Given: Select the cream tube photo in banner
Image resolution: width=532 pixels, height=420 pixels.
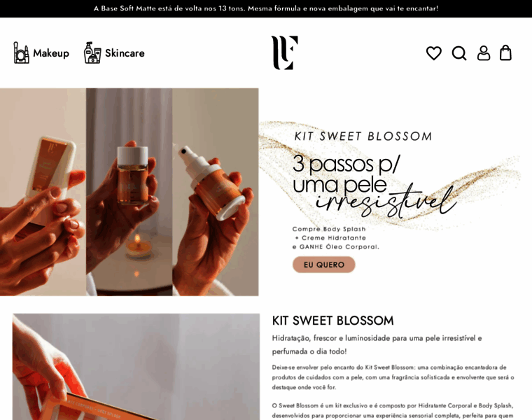Looking at the screenshot, I should (x=43, y=192).
